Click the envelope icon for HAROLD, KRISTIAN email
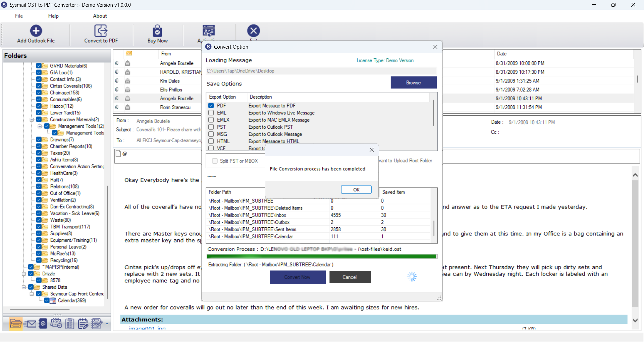This screenshot has height=342, width=644. tap(127, 72)
